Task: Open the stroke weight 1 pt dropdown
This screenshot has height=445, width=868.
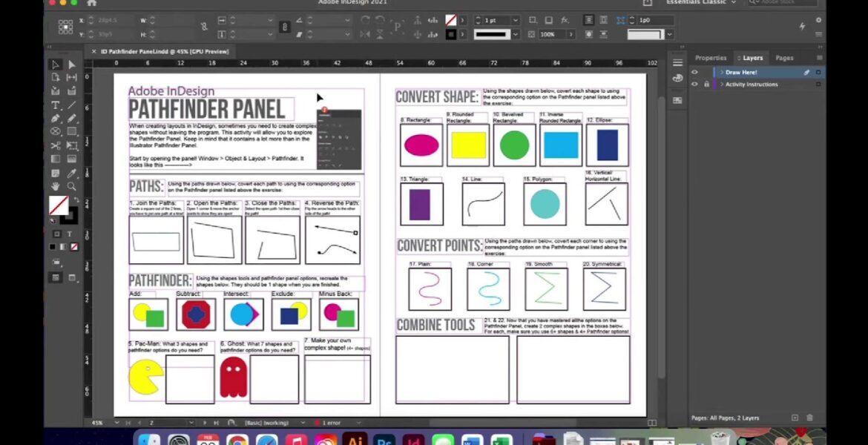Action: [x=516, y=20]
